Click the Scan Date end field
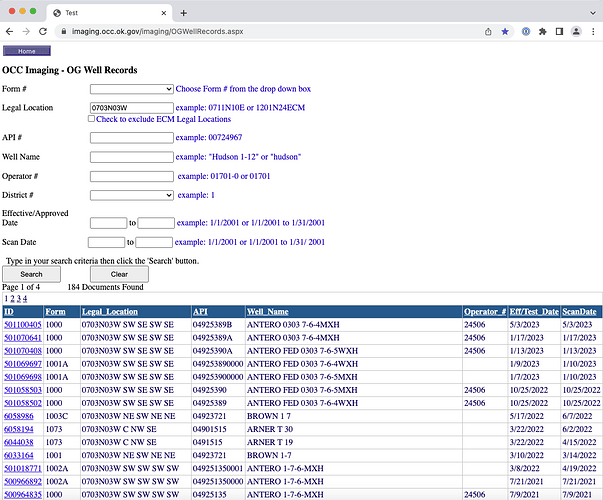 (x=154, y=242)
